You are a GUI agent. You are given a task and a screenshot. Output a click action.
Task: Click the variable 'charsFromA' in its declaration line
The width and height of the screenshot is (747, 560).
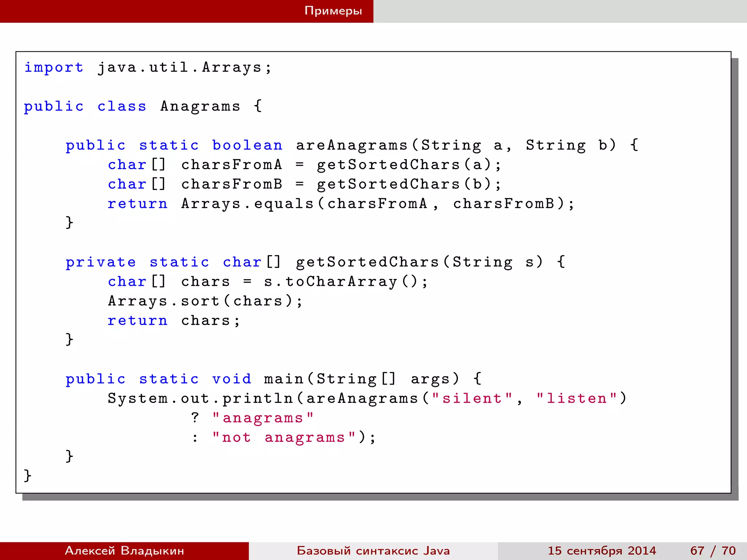coord(232,165)
